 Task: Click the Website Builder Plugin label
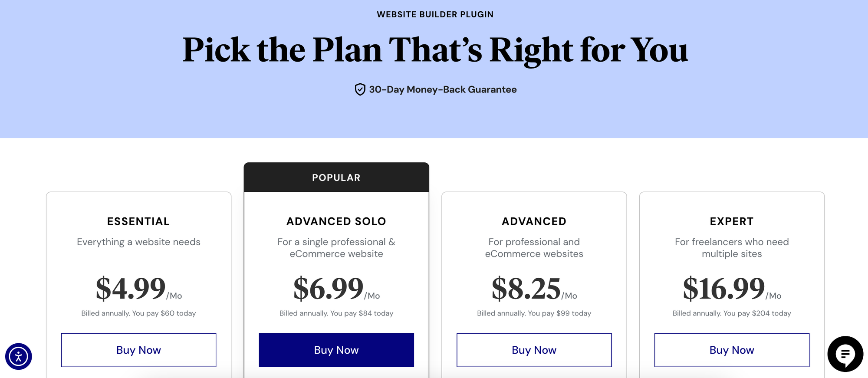click(x=435, y=14)
